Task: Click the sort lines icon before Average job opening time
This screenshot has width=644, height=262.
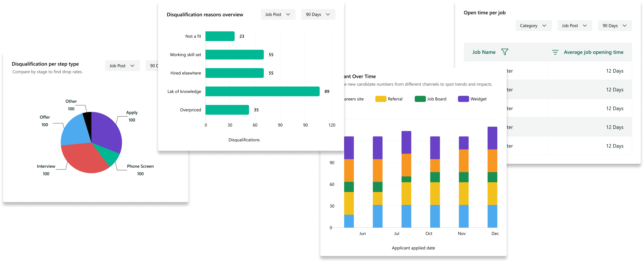Action: [555, 52]
